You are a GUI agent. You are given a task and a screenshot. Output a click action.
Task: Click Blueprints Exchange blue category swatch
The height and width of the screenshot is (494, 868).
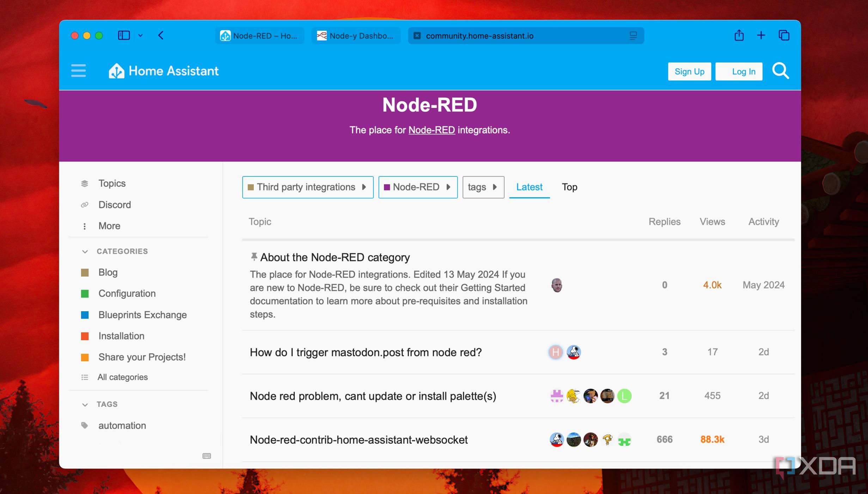click(x=85, y=315)
